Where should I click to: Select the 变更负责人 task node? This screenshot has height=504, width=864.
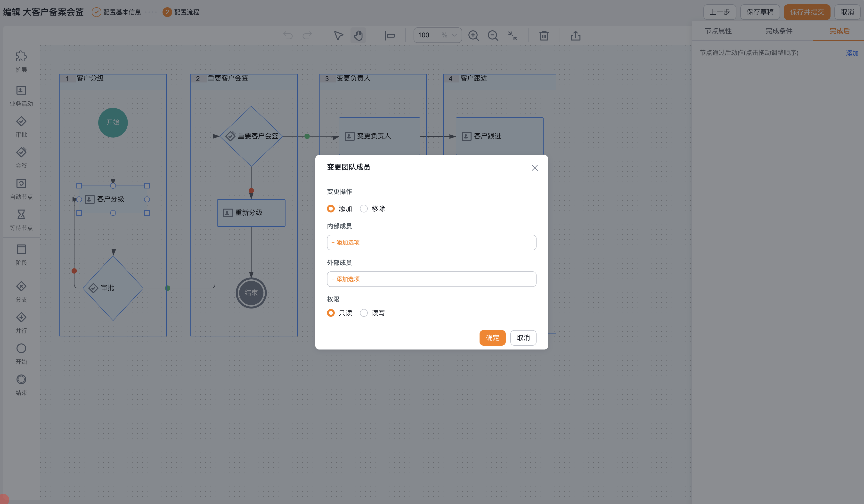[379, 136]
